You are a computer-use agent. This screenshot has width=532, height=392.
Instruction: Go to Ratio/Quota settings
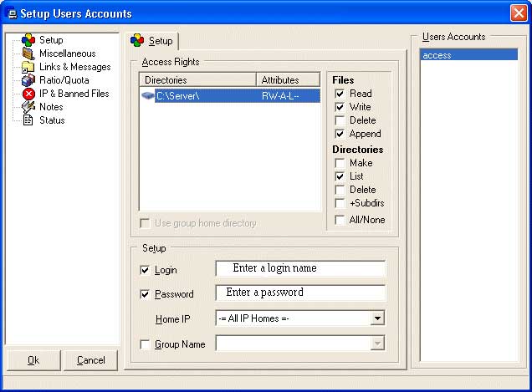click(64, 80)
